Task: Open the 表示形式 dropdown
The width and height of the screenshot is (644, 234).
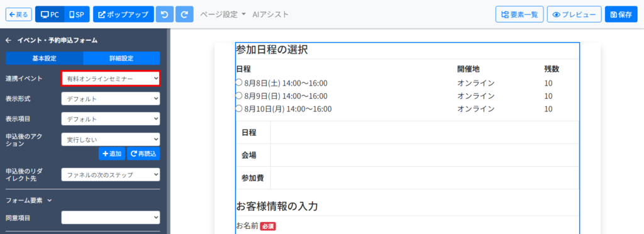Action: click(x=111, y=99)
